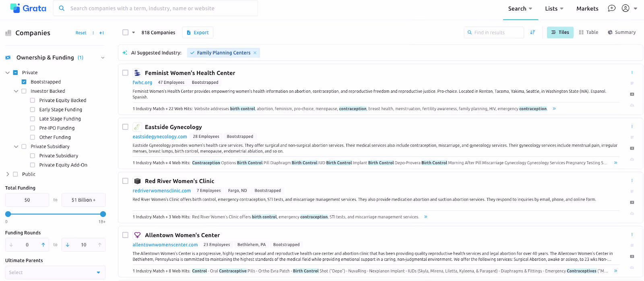Select the Eastside Gynecology result checkbox
This screenshot has width=644, height=281.
pyautogui.click(x=125, y=127)
